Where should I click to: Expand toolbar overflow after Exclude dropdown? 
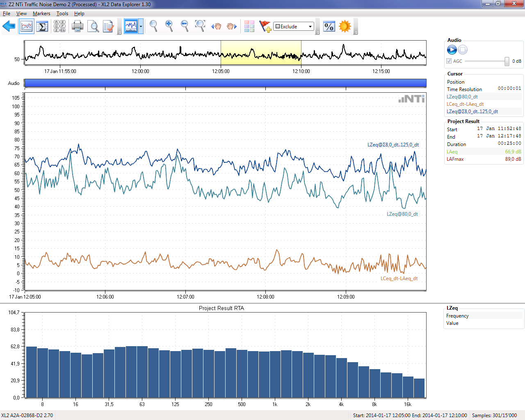(x=318, y=32)
